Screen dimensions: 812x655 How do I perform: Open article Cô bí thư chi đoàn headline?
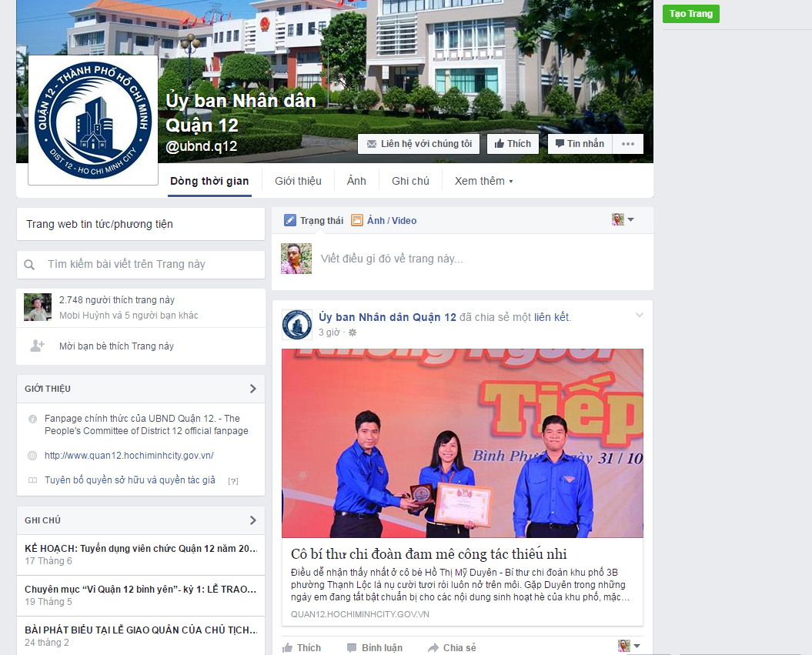429,554
